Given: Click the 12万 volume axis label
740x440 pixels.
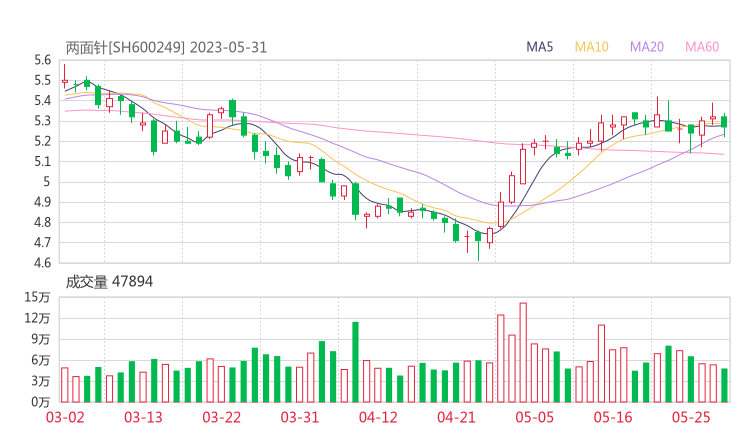Looking at the screenshot, I should pyautogui.click(x=37, y=318).
